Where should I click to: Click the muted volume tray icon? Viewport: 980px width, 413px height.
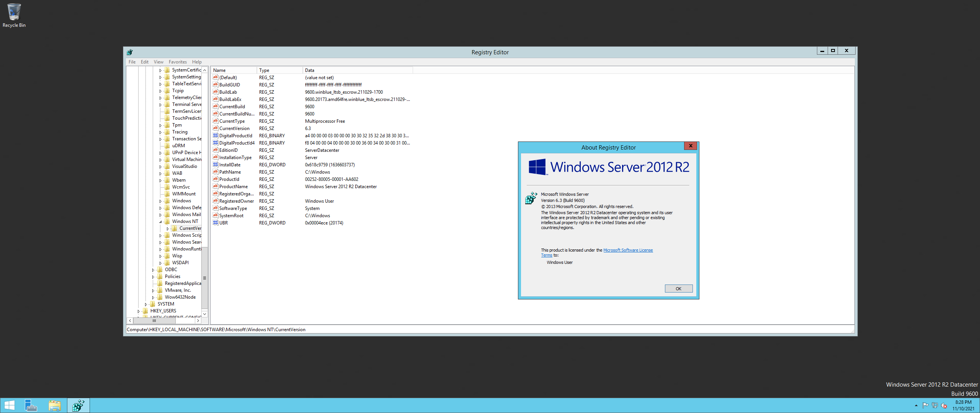click(944, 405)
